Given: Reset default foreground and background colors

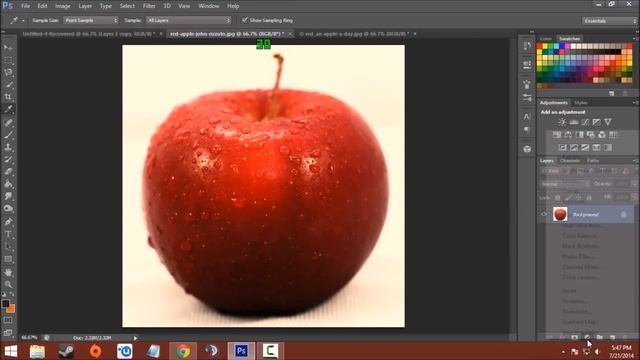Looking at the screenshot, I should click(4, 294).
